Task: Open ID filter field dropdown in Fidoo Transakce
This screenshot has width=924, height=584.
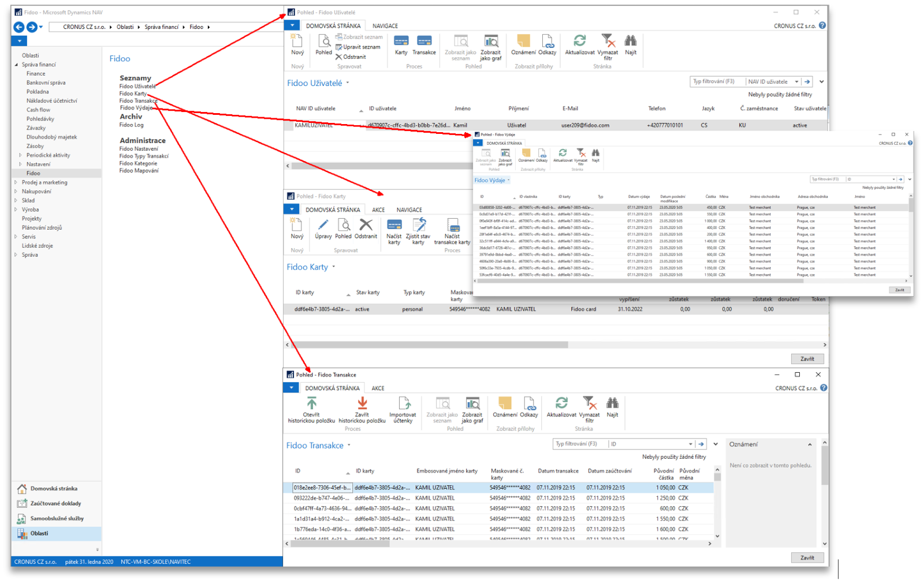Action: pyautogui.click(x=691, y=444)
